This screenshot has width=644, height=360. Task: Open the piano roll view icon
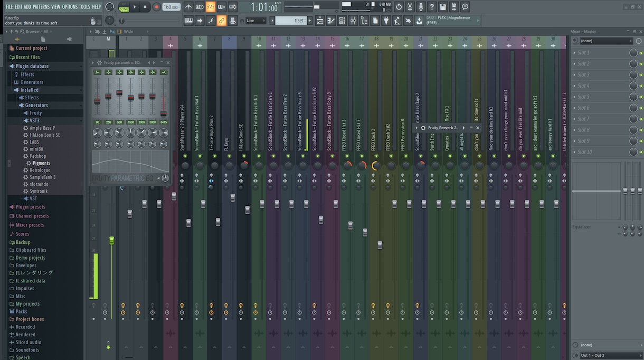pos(331,21)
